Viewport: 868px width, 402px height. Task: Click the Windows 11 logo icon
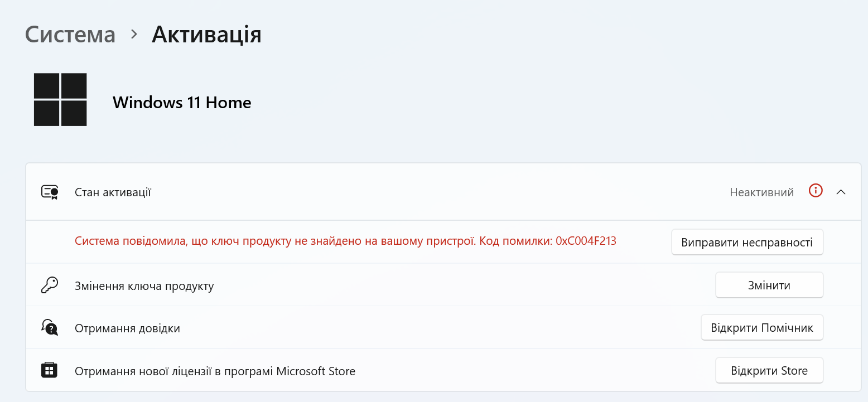(x=60, y=99)
